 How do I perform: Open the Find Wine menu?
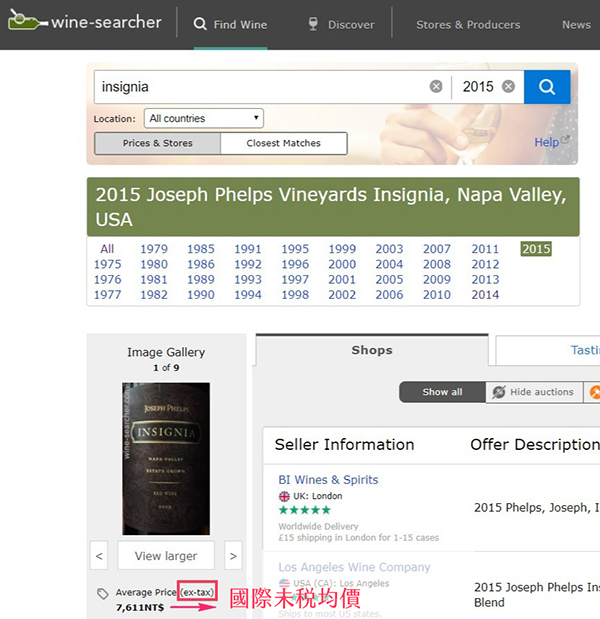click(x=231, y=24)
